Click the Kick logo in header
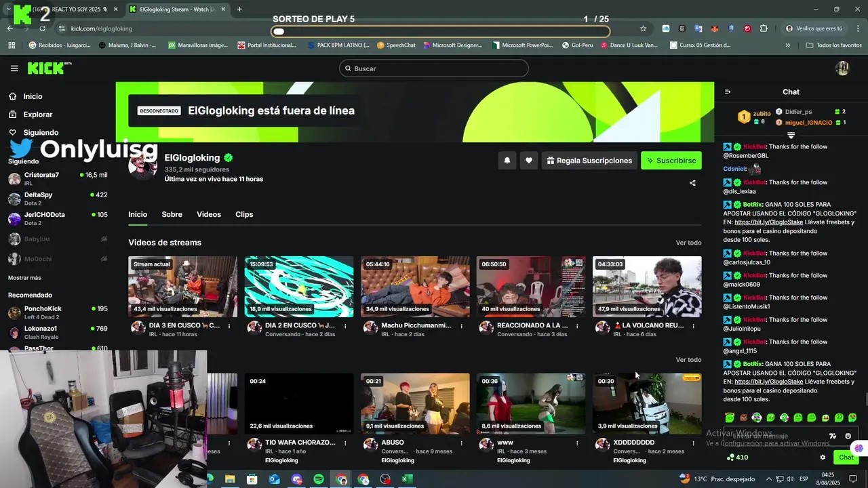The image size is (868, 488). click(49, 68)
